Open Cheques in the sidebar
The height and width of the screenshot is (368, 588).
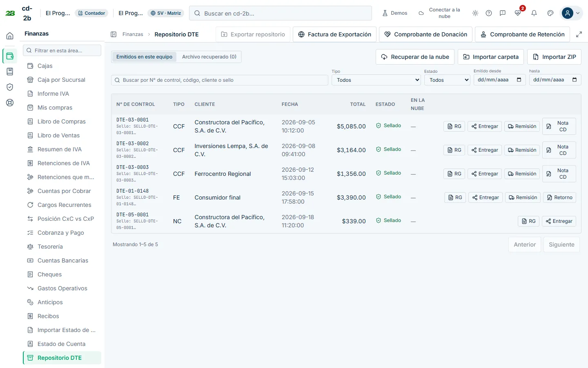(62, 274)
